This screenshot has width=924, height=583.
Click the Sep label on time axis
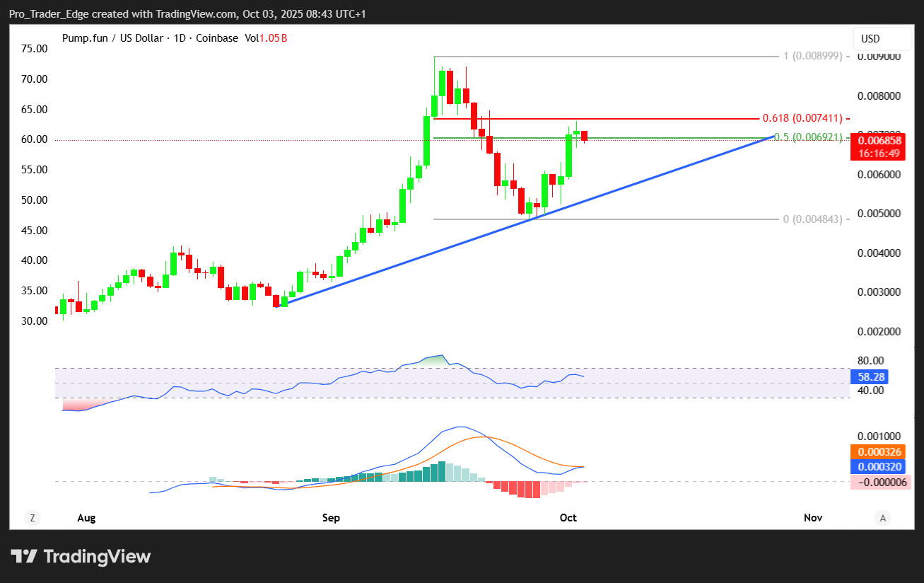[x=331, y=518]
